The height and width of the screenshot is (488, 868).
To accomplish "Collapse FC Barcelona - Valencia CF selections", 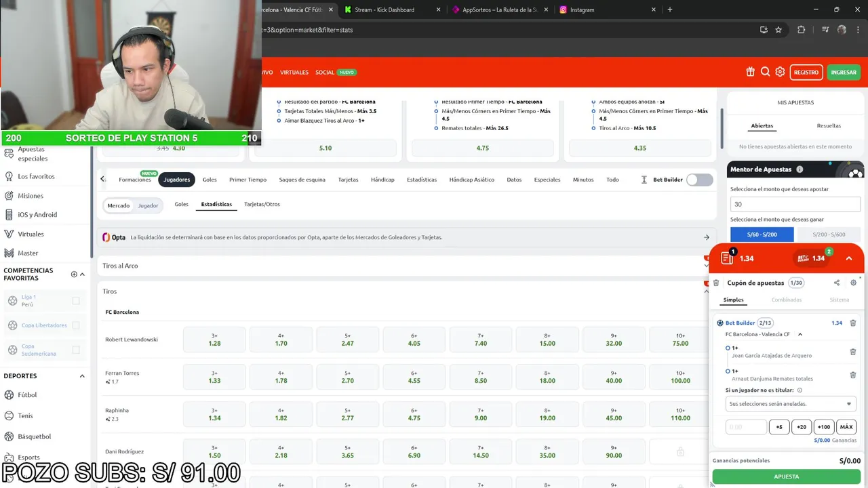I will click(800, 334).
